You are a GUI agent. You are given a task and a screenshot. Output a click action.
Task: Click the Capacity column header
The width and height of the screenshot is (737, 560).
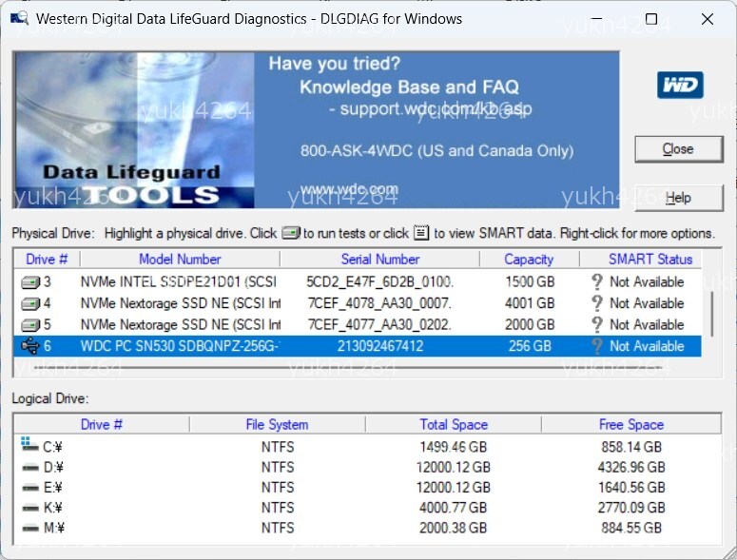(529, 259)
